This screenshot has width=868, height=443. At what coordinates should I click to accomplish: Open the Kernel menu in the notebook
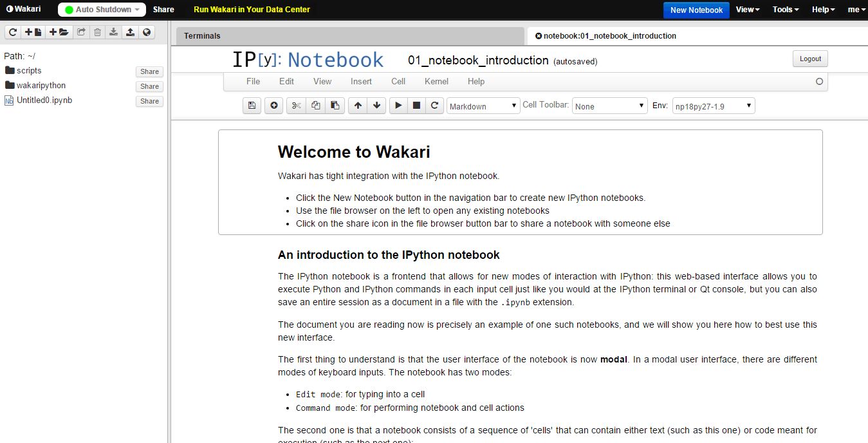tap(436, 81)
